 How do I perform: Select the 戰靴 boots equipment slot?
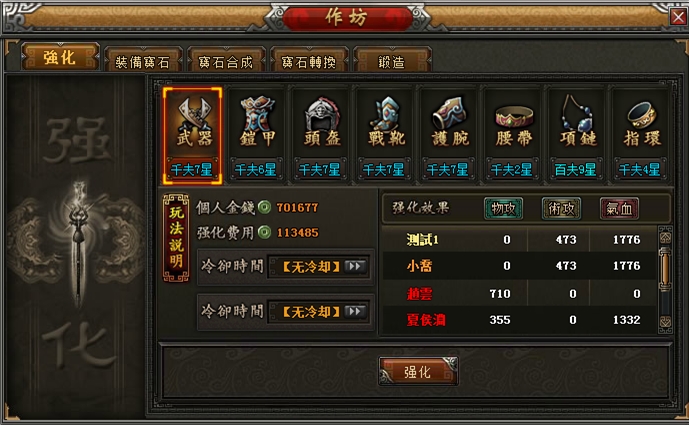[x=384, y=135]
